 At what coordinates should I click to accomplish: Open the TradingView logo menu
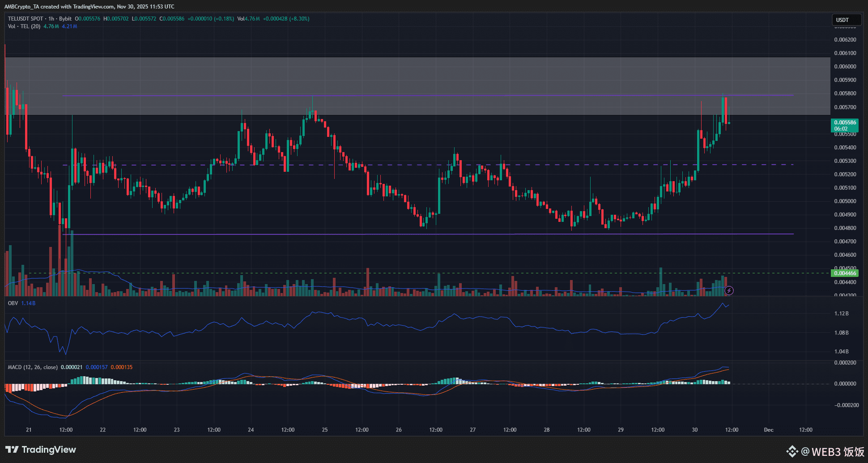coord(40,450)
